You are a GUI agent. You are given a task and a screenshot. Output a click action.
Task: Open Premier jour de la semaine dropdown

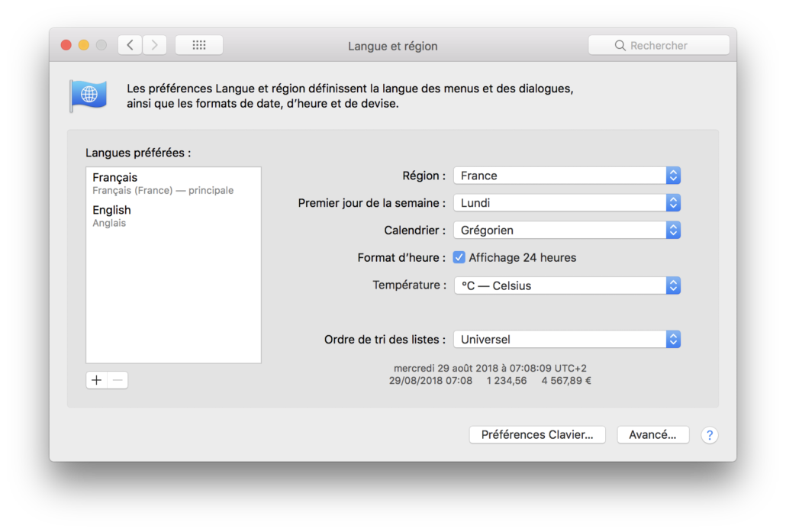(x=566, y=203)
